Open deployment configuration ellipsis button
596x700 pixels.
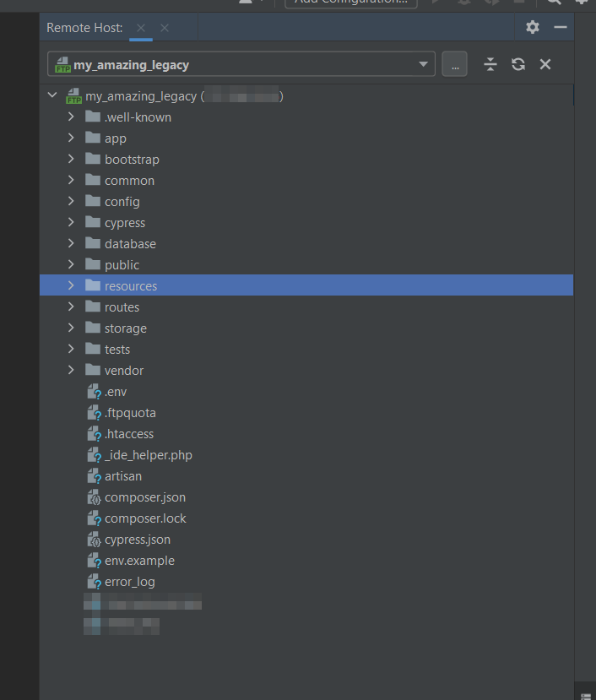pos(454,64)
